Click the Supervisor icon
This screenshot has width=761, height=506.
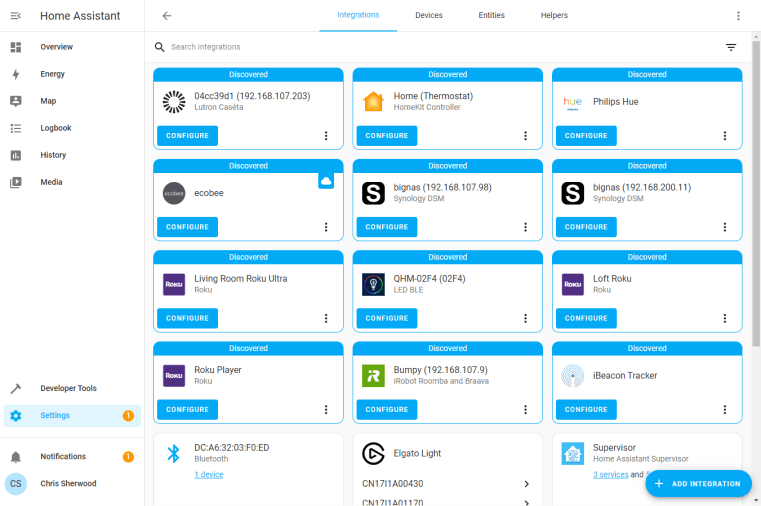click(573, 454)
